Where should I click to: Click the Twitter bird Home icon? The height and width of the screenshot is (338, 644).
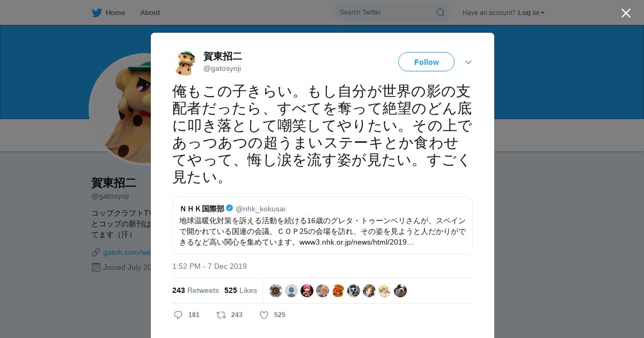tap(97, 12)
